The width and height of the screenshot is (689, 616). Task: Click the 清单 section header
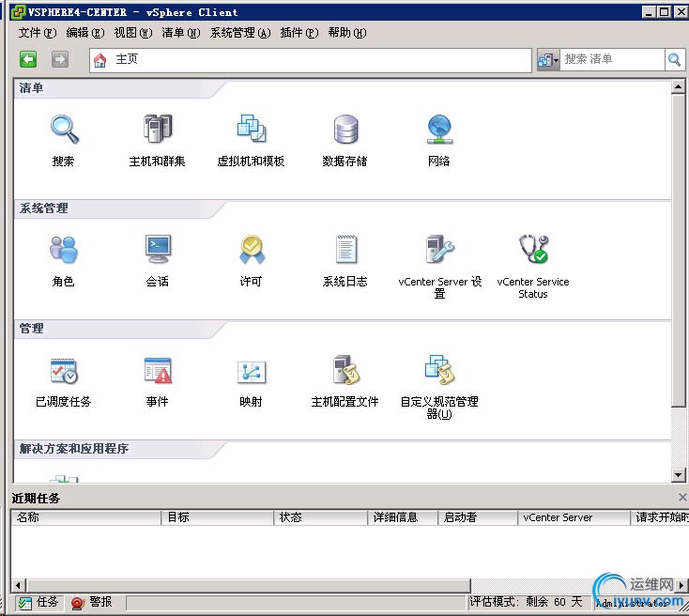pos(31,88)
